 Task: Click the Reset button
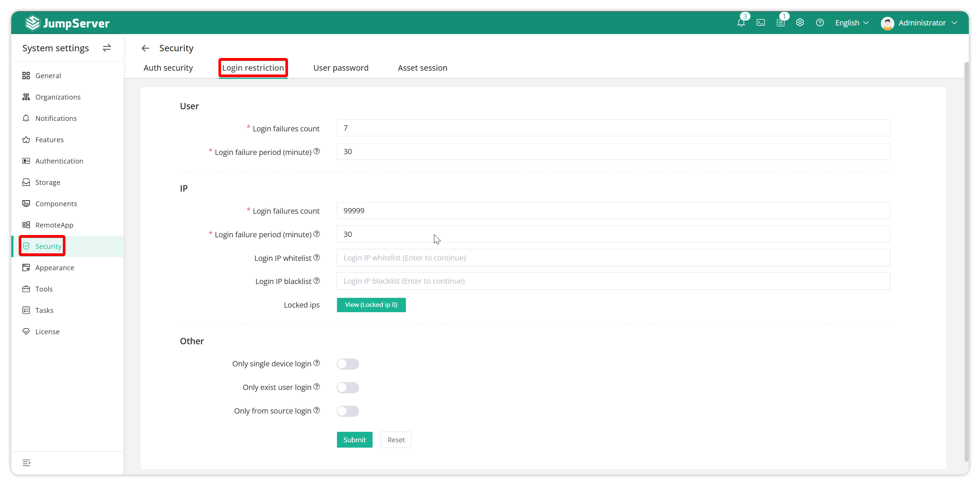click(x=396, y=439)
